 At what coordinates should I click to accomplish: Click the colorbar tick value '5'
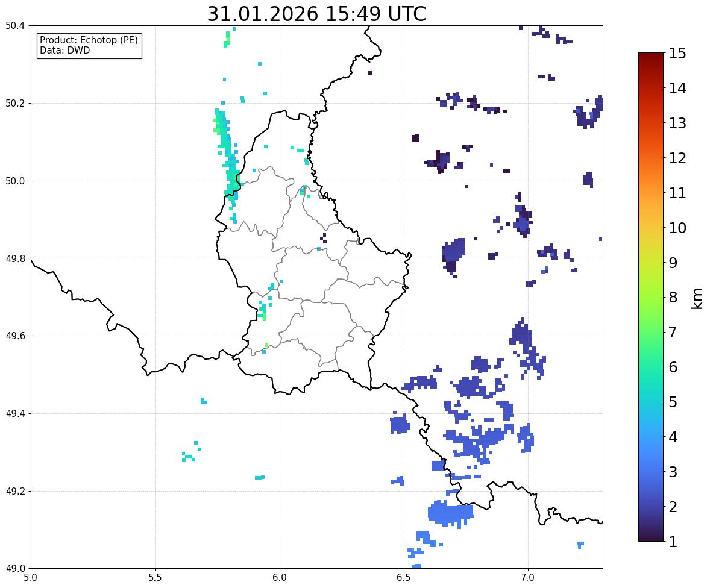point(673,402)
